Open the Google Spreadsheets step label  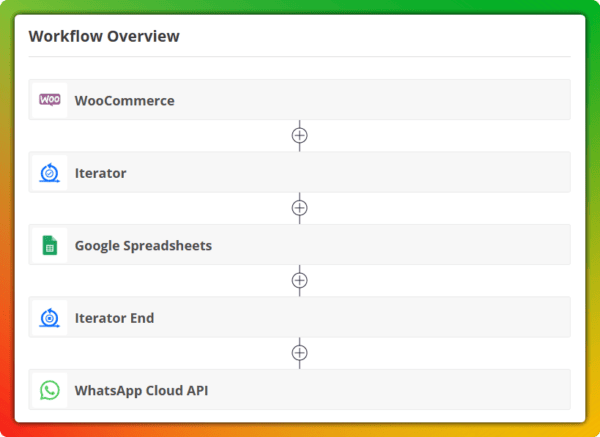tap(143, 245)
